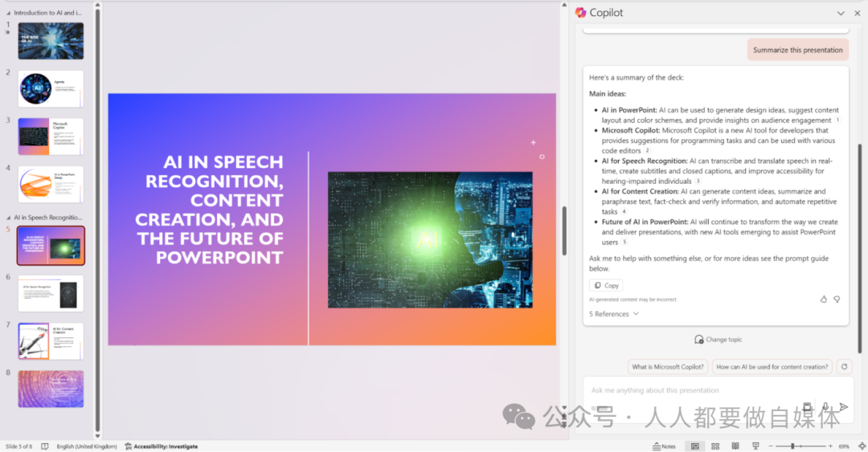Viewport: 868px width, 452px height.
Task: Start Slide Show from status bar
Action: click(x=755, y=446)
